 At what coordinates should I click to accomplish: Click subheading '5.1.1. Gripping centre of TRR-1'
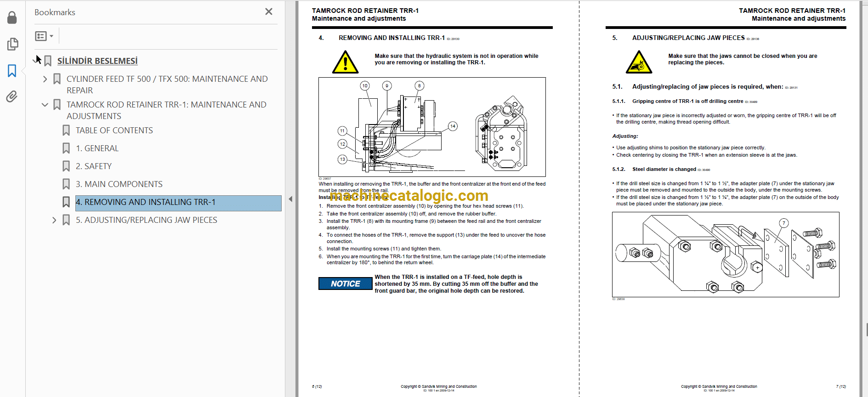click(678, 102)
